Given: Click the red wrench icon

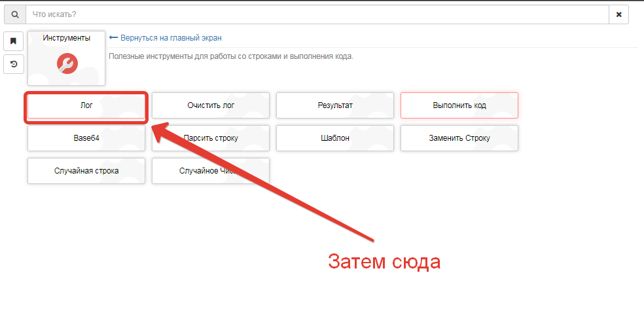Looking at the screenshot, I should 67,63.
